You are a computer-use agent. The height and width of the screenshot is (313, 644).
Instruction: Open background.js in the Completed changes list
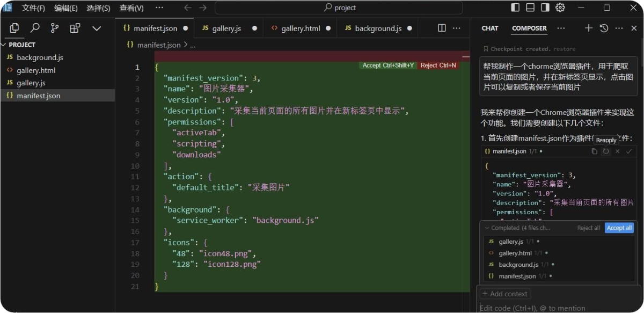point(559,265)
